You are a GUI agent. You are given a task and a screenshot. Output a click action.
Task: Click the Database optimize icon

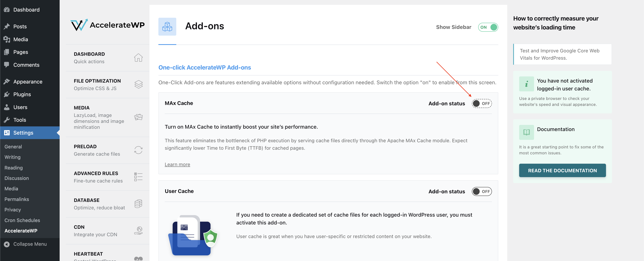click(x=138, y=204)
